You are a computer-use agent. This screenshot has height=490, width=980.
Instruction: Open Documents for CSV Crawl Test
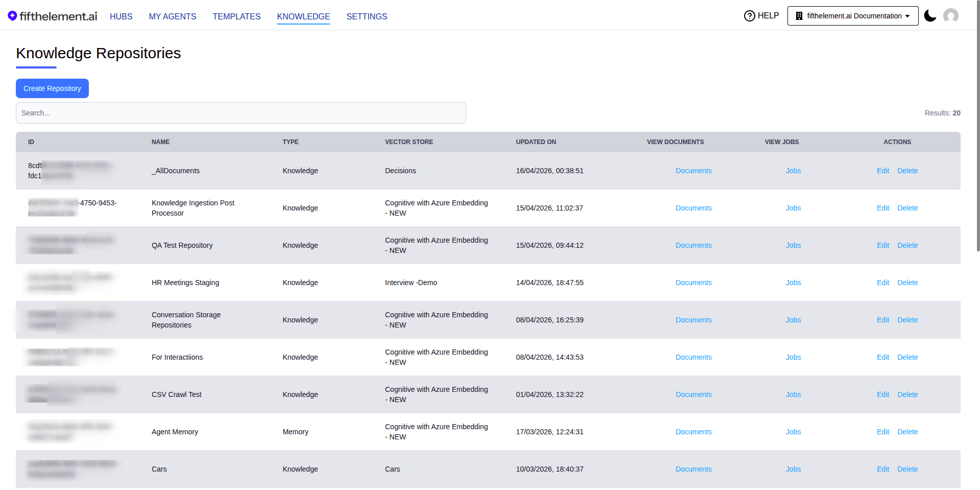tap(694, 394)
